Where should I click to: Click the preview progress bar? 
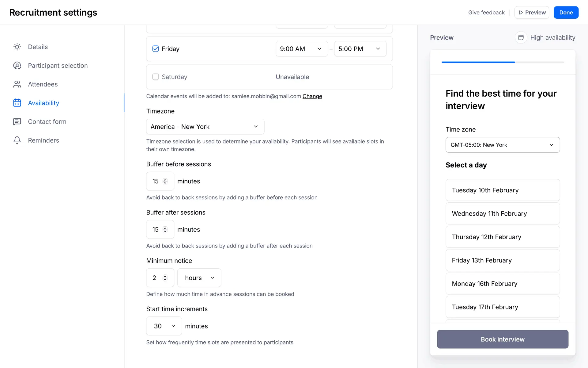pyautogui.click(x=502, y=62)
